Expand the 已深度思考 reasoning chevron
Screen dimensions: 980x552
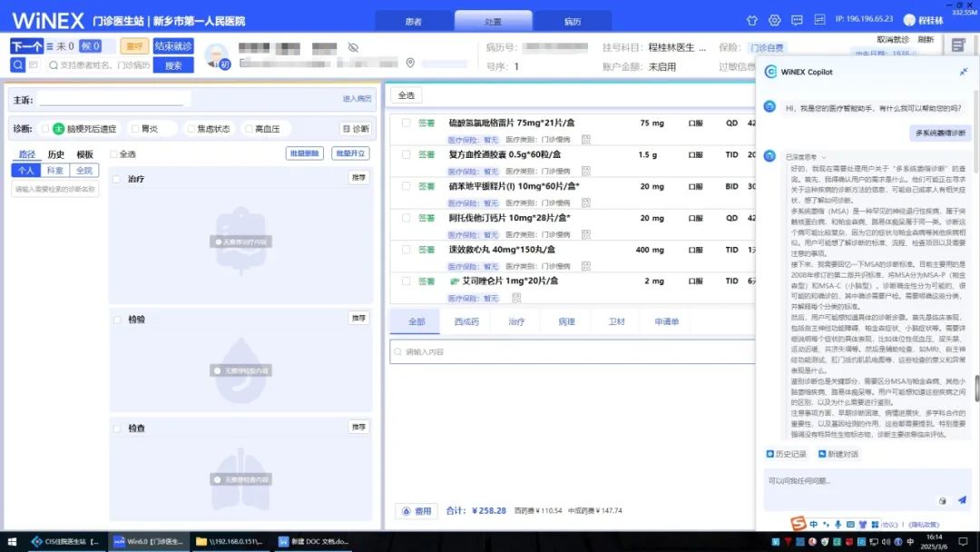pyautogui.click(x=824, y=157)
